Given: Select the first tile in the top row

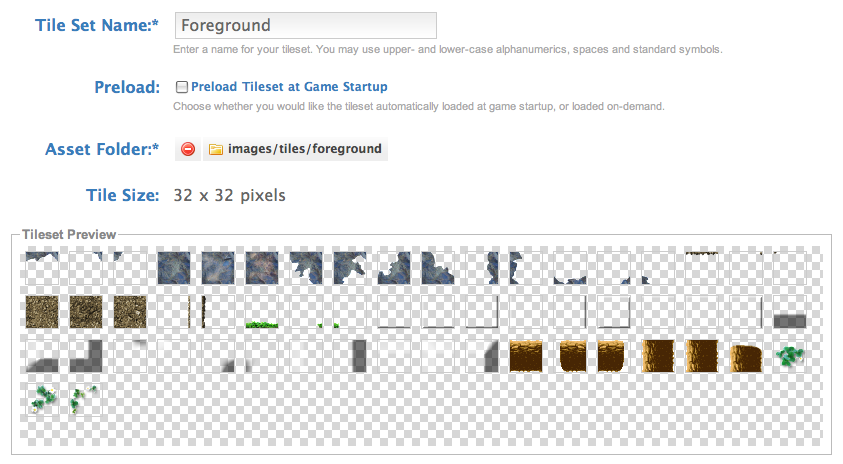Looking at the screenshot, I should 41,268.
